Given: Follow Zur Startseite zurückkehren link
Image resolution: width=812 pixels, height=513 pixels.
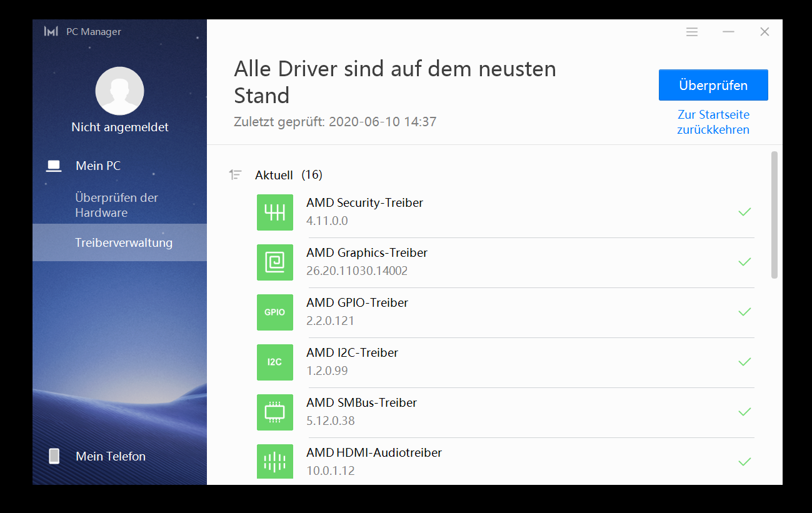Looking at the screenshot, I should pyautogui.click(x=713, y=122).
